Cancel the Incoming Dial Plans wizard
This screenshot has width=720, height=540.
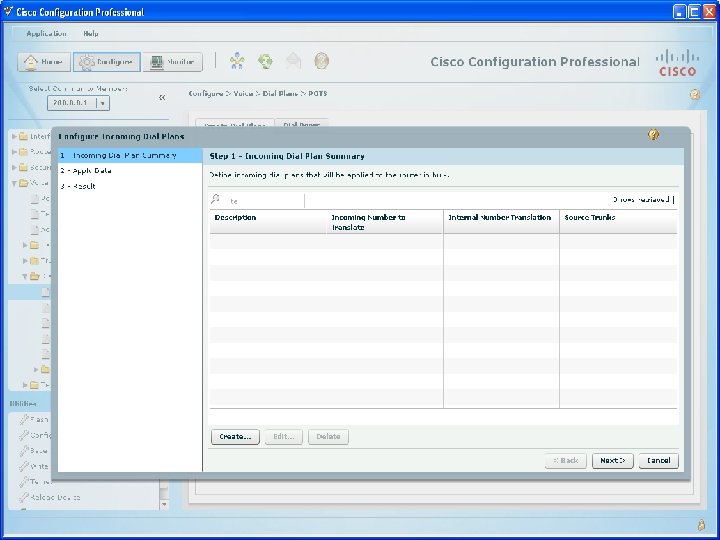[658, 461]
